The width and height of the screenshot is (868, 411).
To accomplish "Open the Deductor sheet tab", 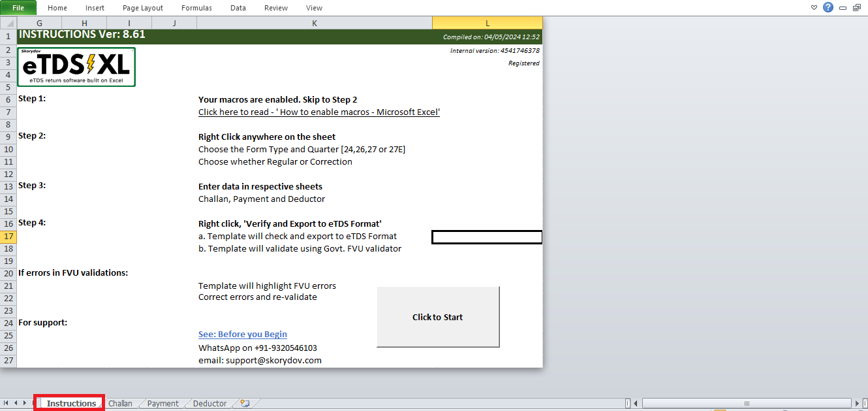I will [x=209, y=403].
